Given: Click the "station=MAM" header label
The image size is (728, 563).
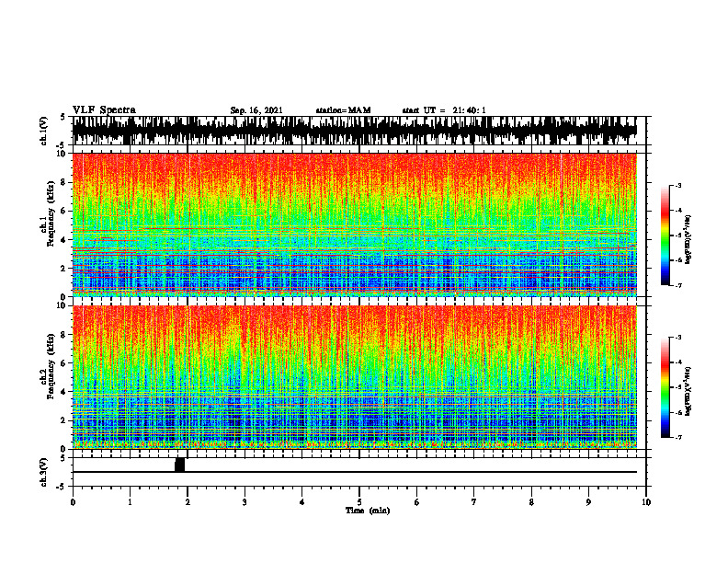Looking at the screenshot, I should 343,110.
